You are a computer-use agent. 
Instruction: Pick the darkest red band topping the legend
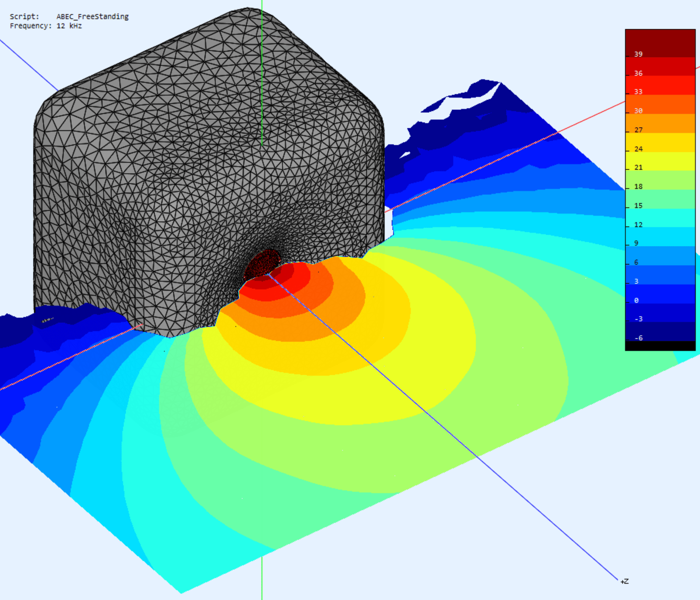click(x=660, y=43)
